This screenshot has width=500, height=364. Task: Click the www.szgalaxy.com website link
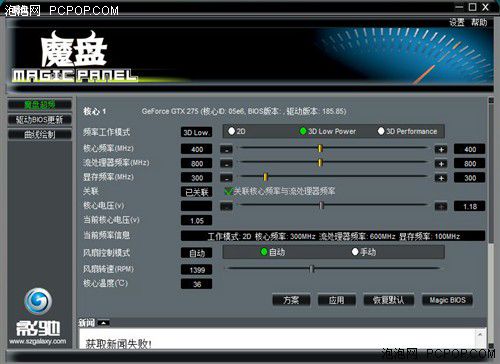pyautogui.click(x=38, y=341)
